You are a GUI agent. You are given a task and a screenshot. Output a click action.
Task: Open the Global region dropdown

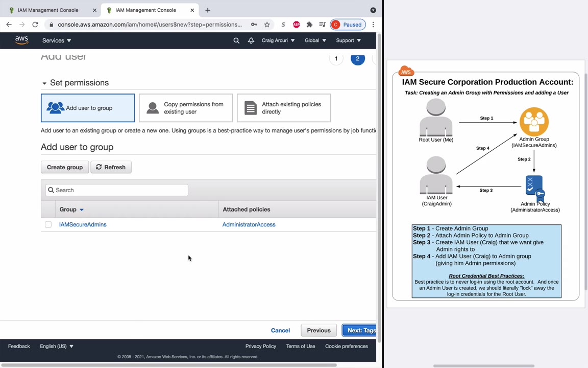tap(315, 40)
